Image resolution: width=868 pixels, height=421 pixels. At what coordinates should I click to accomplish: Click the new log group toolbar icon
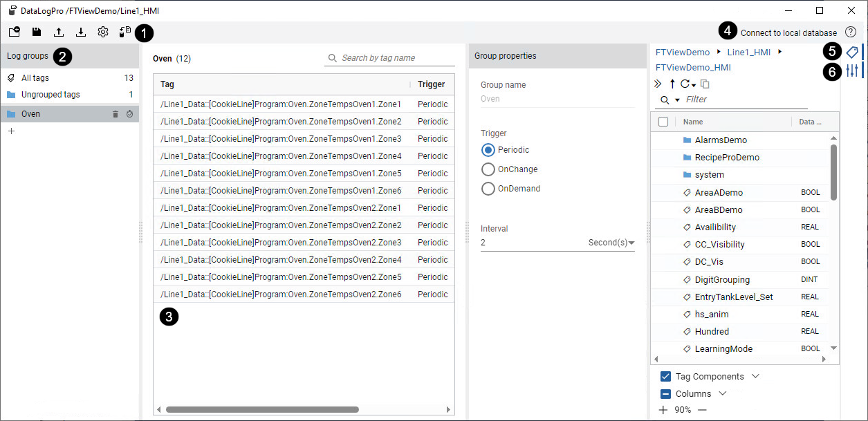coord(15,32)
